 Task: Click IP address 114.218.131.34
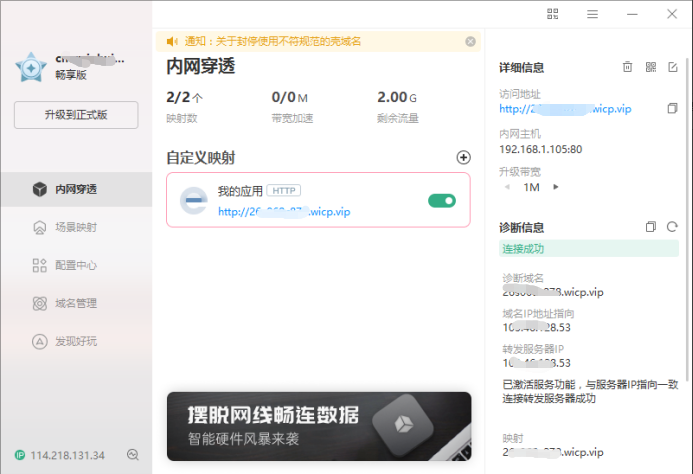coord(68,455)
